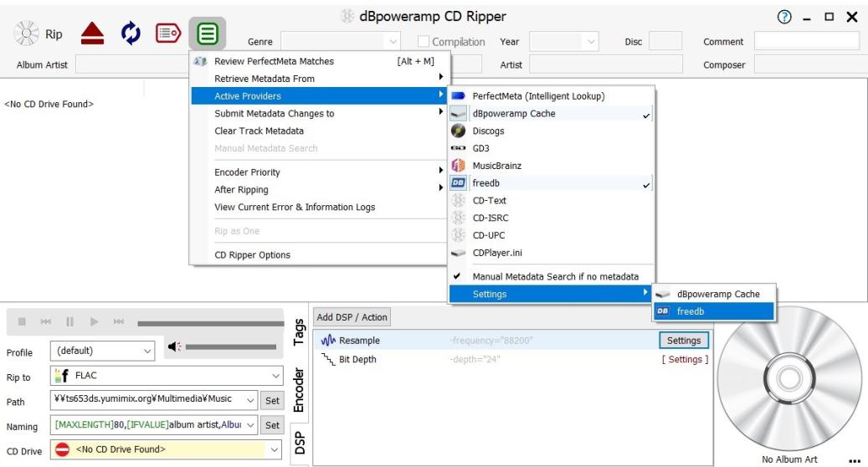The image size is (868, 467).
Task: Select MusicBrainz provider in the submenu
Action: tap(496, 166)
